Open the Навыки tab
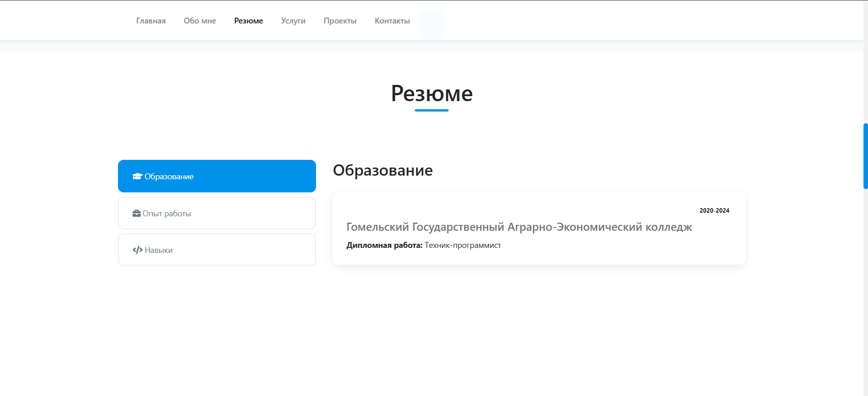The width and height of the screenshot is (868, 396). [159, 250]
